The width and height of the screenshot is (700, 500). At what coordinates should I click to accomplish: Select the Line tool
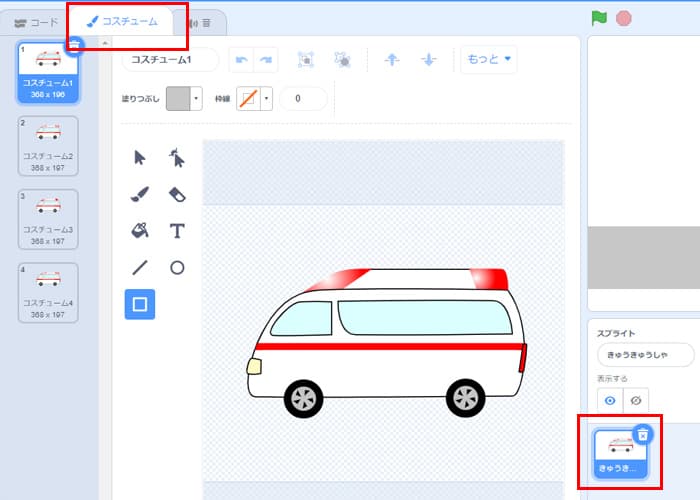pyautogui.click(x=140, y=268)
